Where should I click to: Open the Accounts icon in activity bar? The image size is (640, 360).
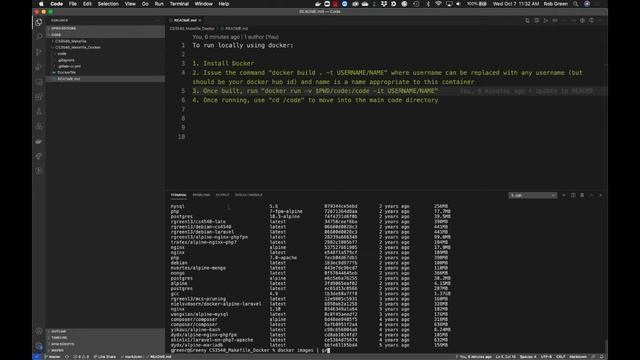click(x=39, y=331)
